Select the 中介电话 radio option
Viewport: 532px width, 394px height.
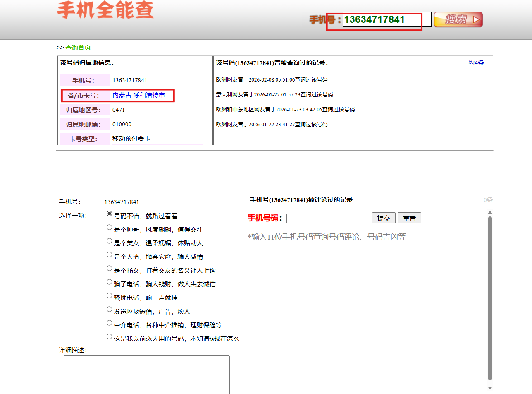coord(109,323)
